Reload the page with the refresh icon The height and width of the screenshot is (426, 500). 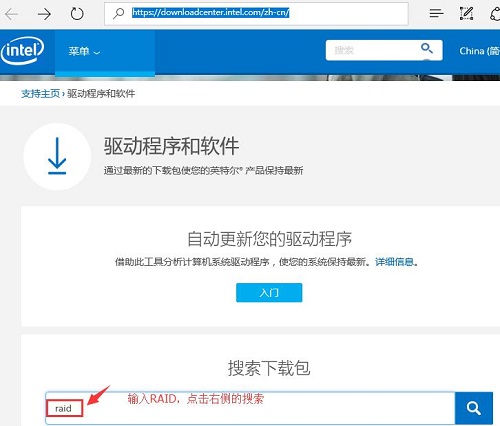tap(77, 14)
